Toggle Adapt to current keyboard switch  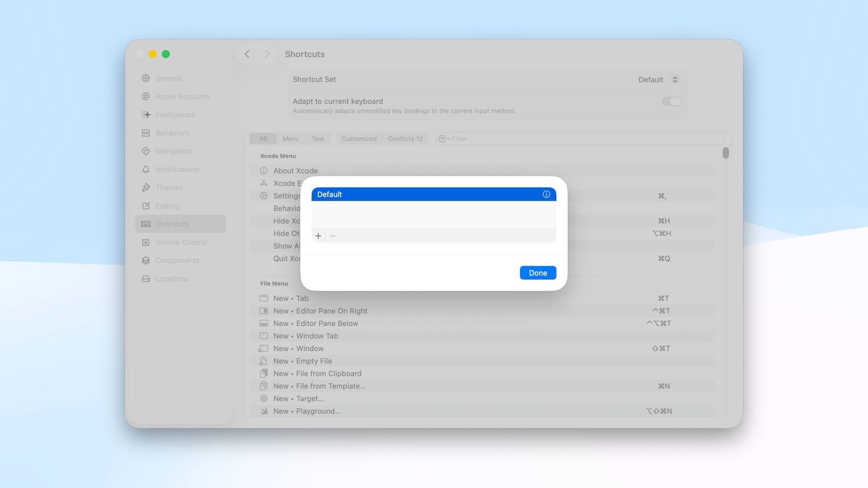point(672,102)
